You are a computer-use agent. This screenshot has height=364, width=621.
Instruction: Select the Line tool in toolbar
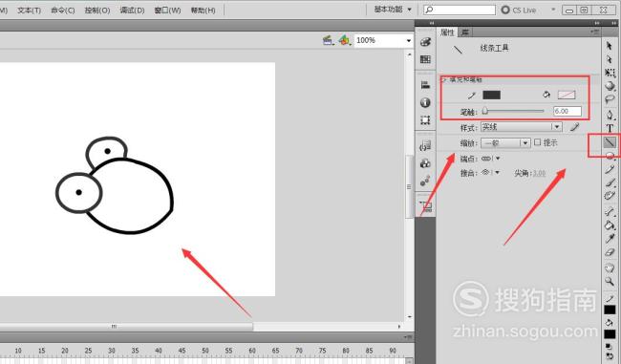click(x=610, y=141)
